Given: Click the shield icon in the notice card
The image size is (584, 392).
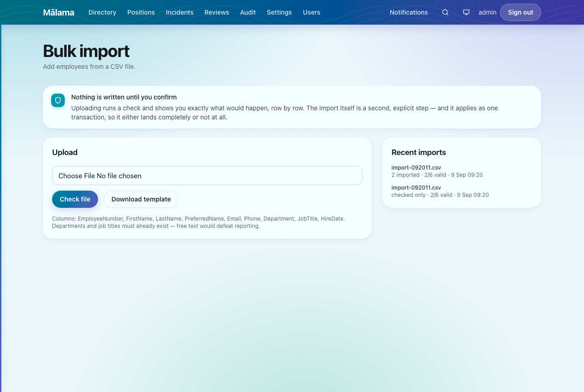Looking at the screenshot, I should point(58,100).
